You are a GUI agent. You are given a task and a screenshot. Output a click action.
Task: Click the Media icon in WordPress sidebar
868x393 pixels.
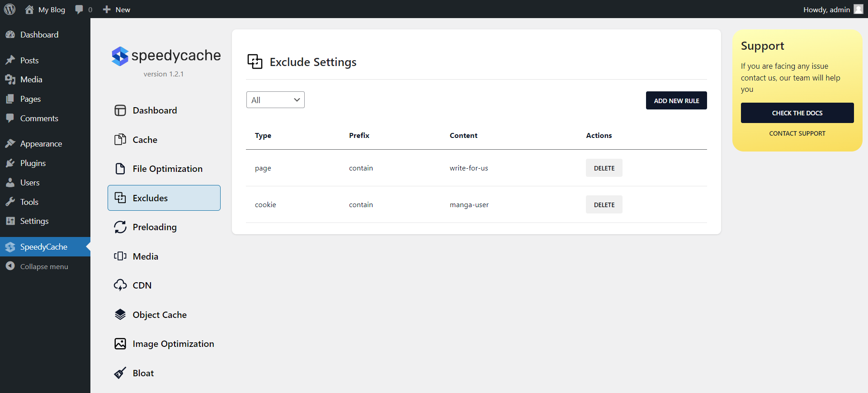point(10,80)
